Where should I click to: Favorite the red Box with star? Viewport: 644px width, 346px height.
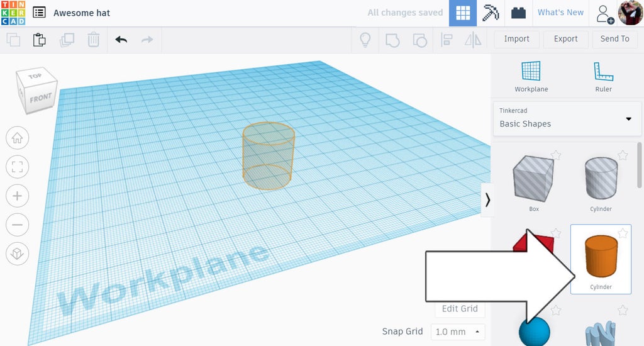tap(556, 233)
